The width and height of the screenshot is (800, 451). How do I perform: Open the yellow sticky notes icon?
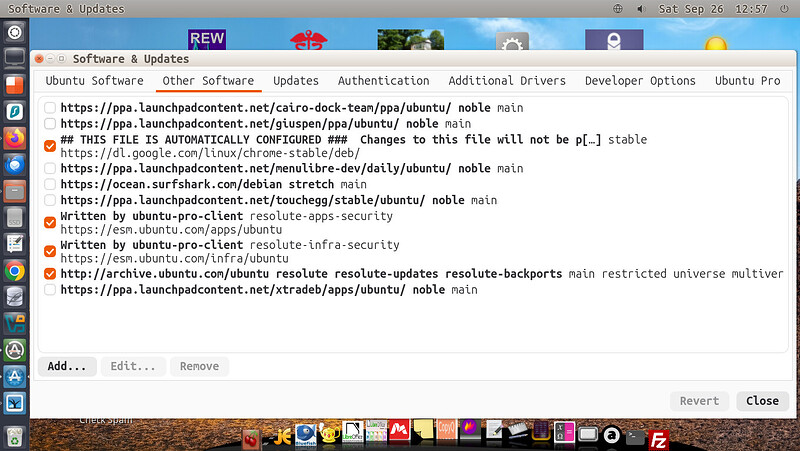[x=423, y=430]
